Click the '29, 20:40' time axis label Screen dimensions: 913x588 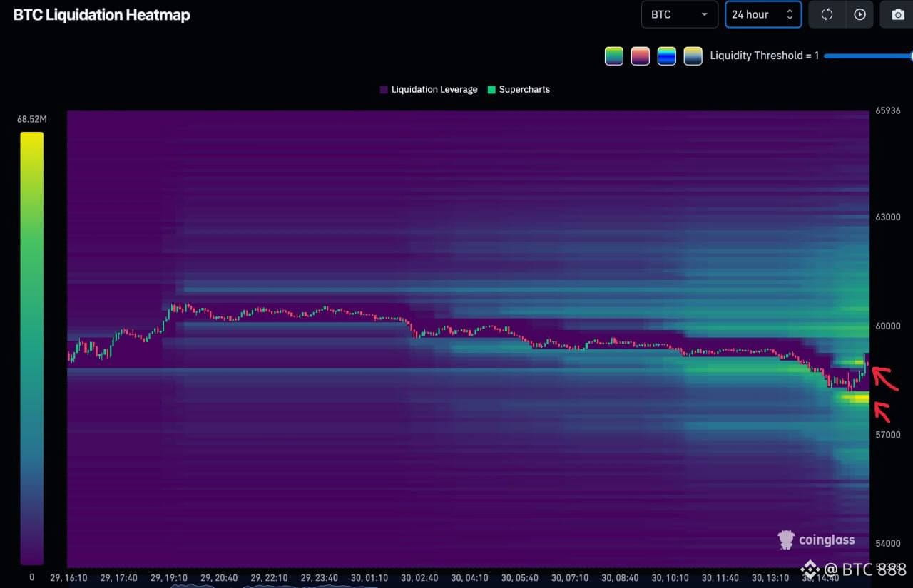219,577
